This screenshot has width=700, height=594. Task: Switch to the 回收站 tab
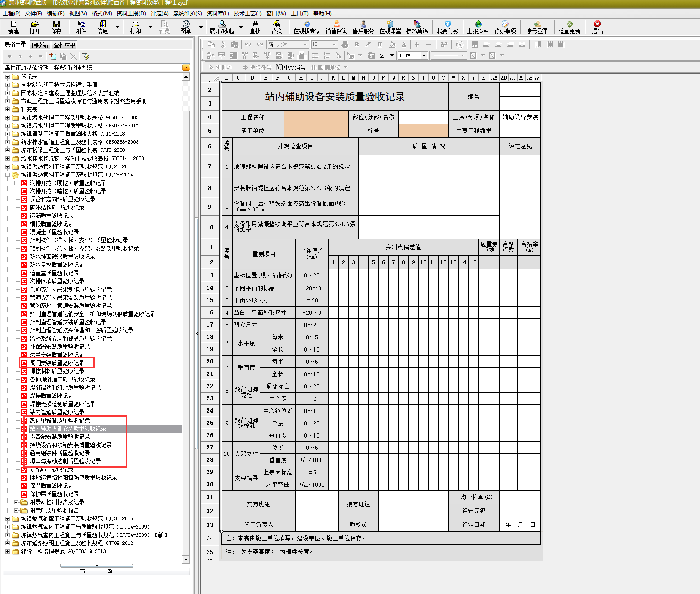pos(40,45)
